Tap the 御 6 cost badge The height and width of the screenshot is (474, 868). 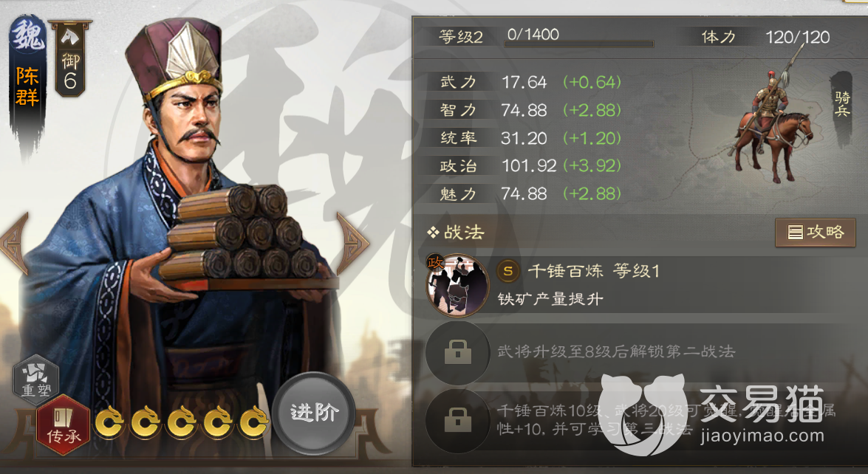coord(70,58)
